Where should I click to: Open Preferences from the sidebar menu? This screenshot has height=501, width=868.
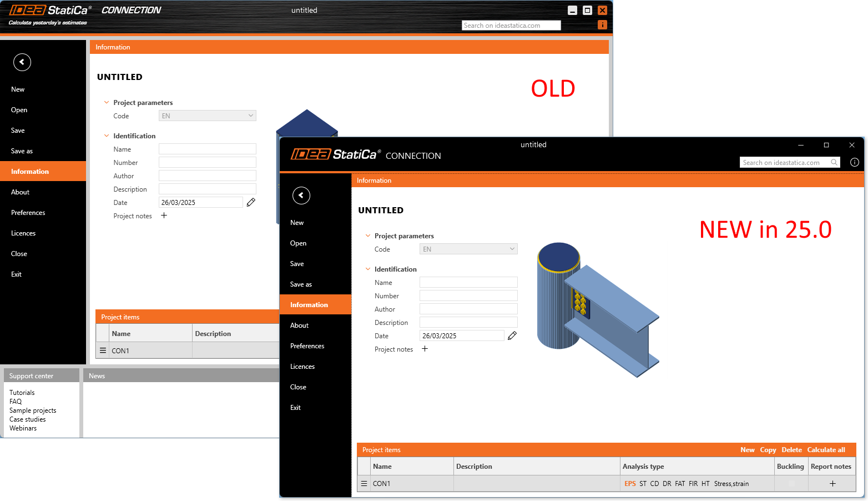pyautogui.click(x=307, y=345)
